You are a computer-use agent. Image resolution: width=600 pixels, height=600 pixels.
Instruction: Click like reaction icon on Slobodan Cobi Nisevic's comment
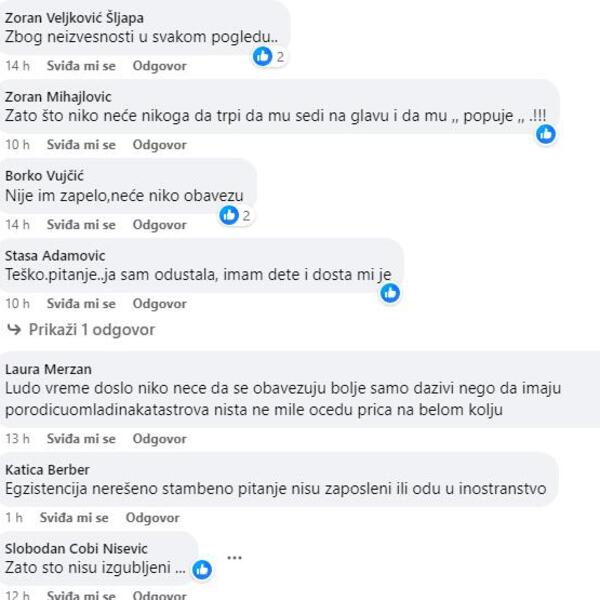pyautogui.click(x=202, y=569)
